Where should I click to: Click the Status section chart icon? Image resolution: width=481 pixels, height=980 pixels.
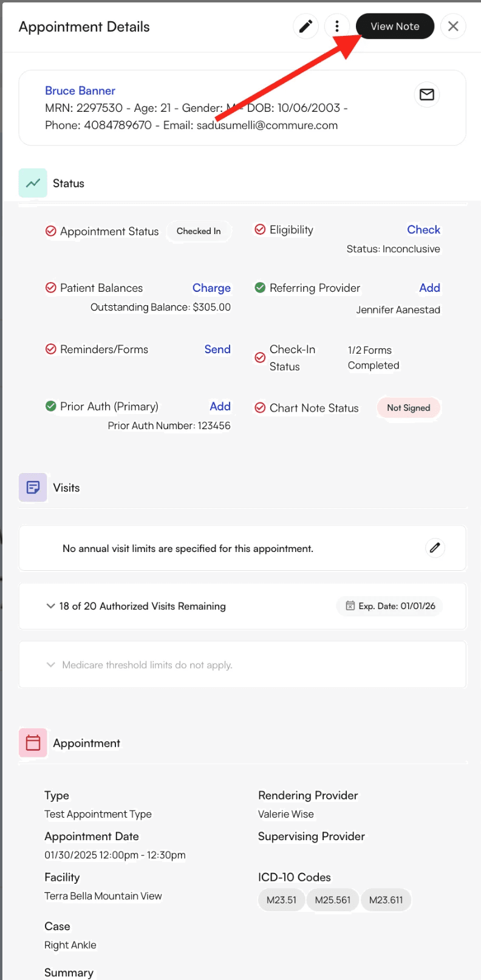33,182
